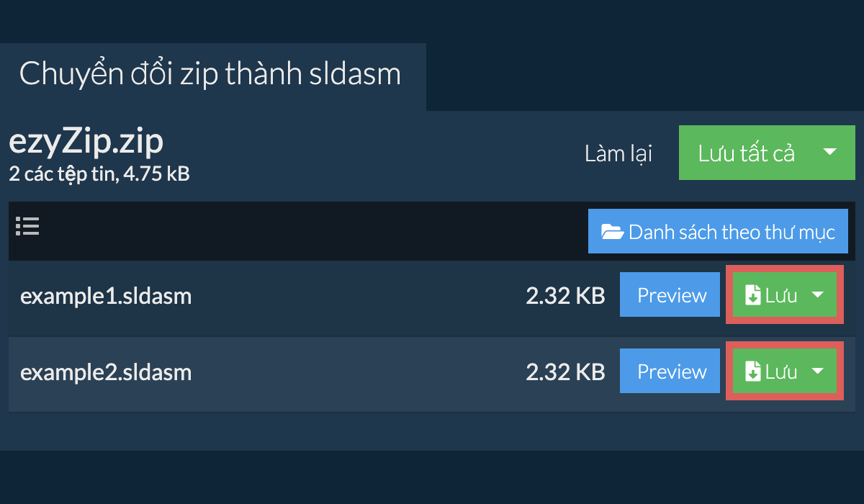Click the folder icon on directory list button

[x=613, y=232]
